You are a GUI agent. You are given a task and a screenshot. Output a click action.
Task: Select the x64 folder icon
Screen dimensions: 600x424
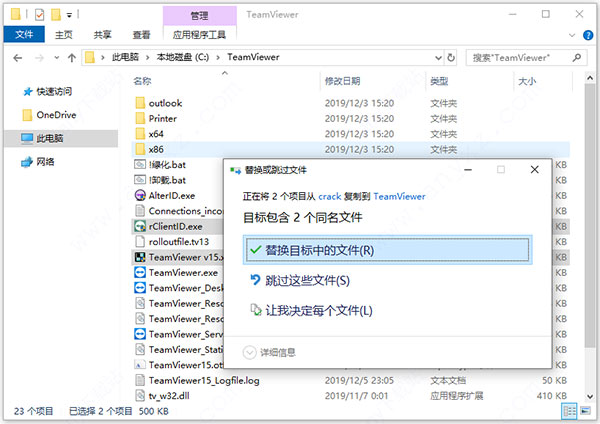(x=140, y=134)
